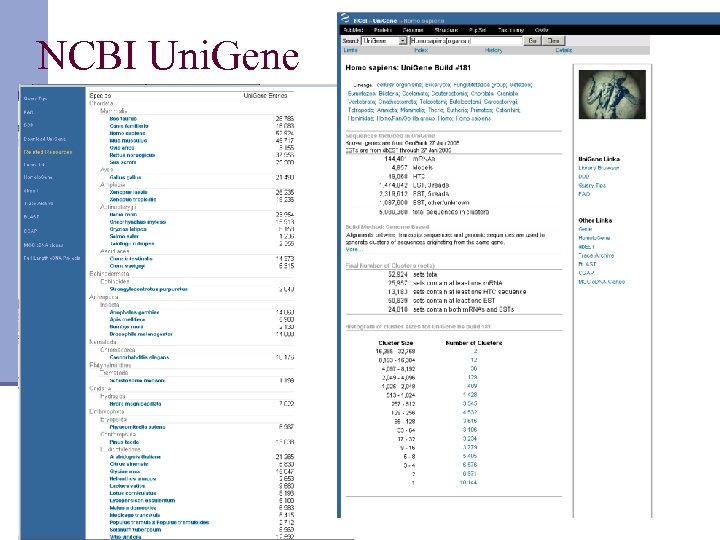Viewport: 720px width, 540px height.
Task: Open Lotus corniculatus species link
Action: [x=133, y=493]
